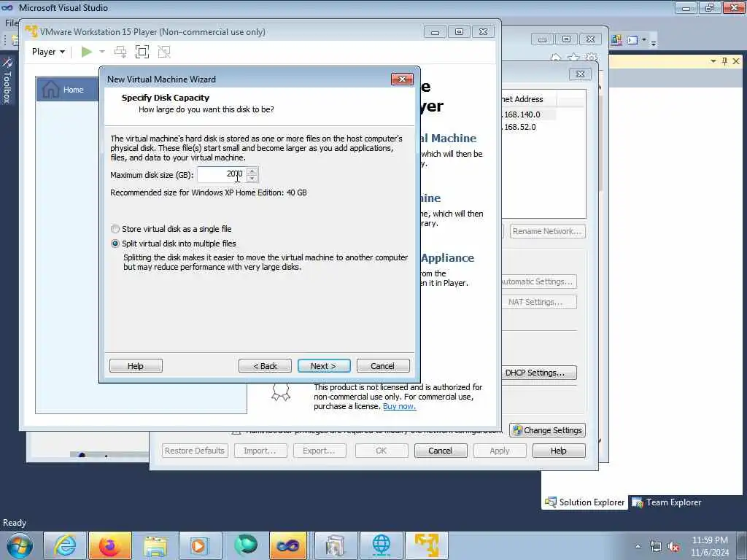This screenshot has width=747, height=560.
Task: Click the Import button in the network editor
Action: coord(260,451)
